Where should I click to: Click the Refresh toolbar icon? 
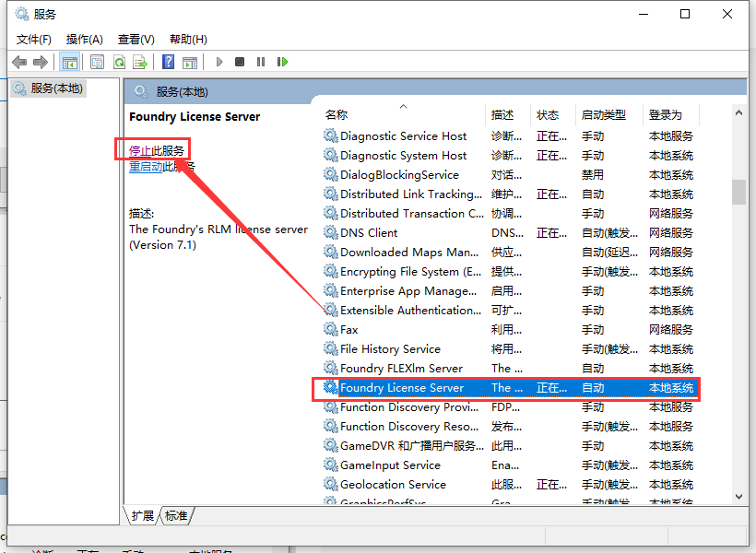(x=119, y=62)
